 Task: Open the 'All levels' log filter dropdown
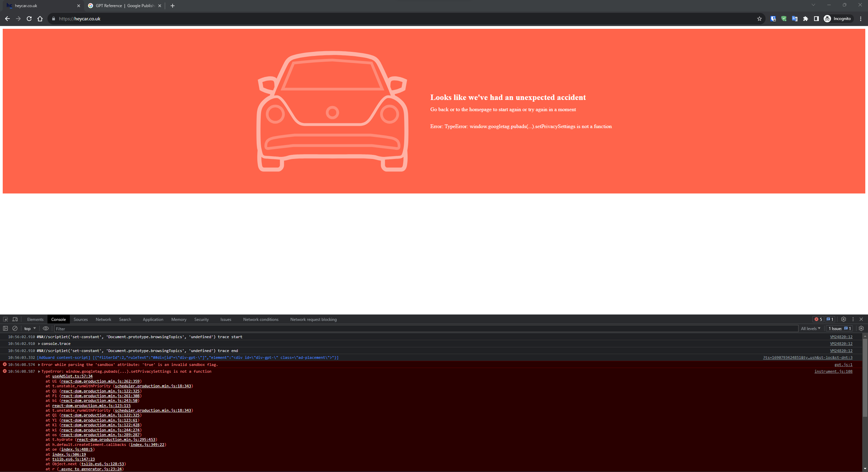(x=811, y=328)
